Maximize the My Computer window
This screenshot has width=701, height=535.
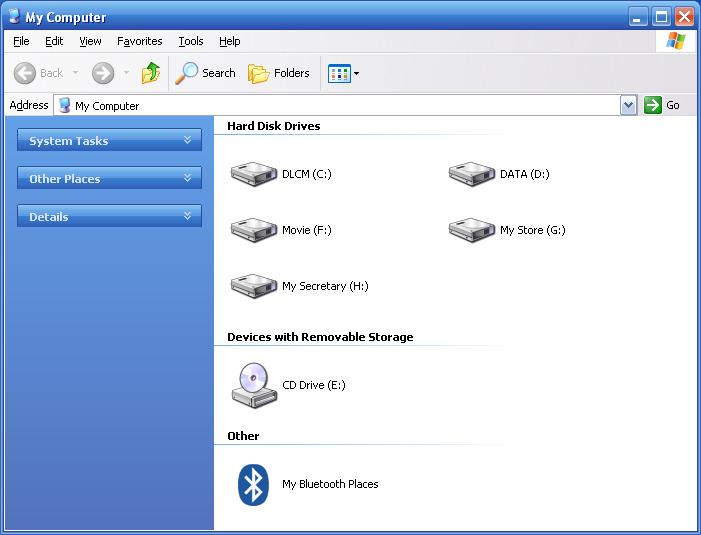tap(661, 17)
